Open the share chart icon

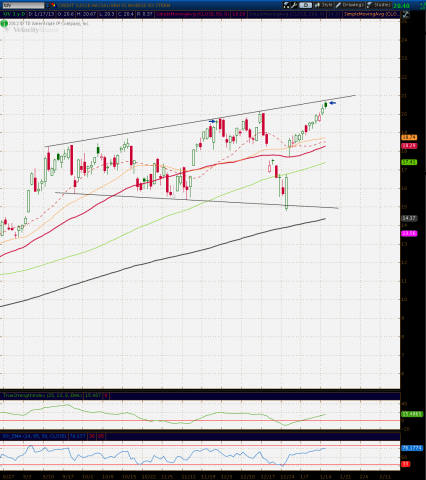286,5
